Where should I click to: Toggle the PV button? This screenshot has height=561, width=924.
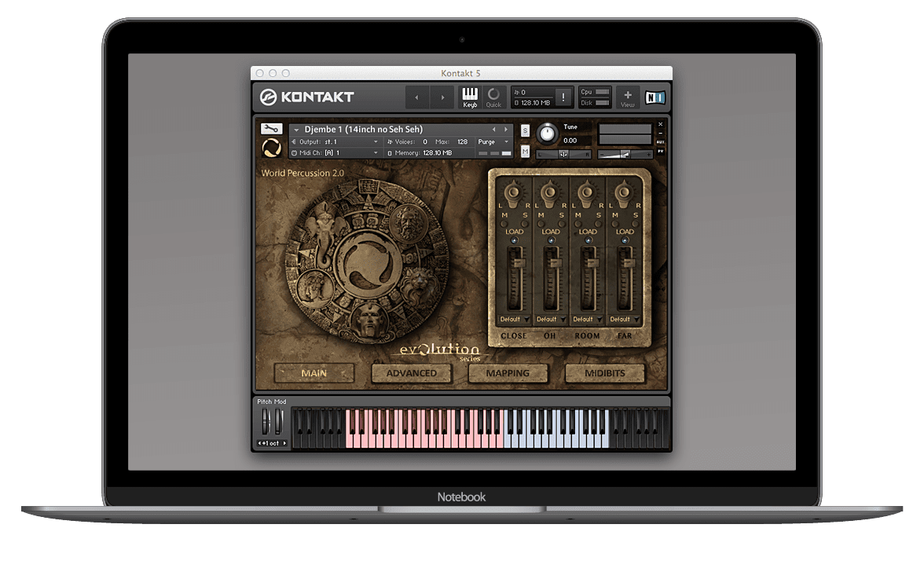coord(661,152)
